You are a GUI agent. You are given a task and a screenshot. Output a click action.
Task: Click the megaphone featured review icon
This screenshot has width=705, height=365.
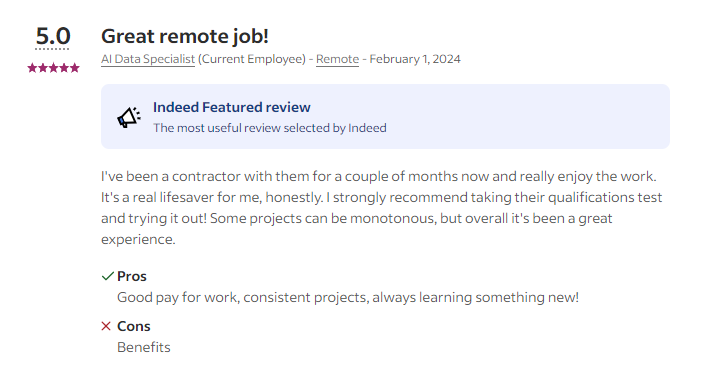pyautogui.click(x=129, y=117)
